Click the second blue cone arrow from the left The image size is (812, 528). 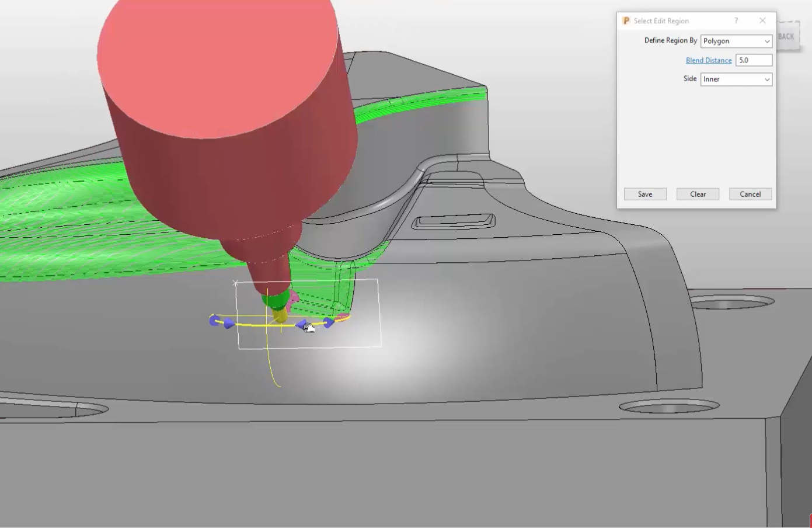coord(229,323)
